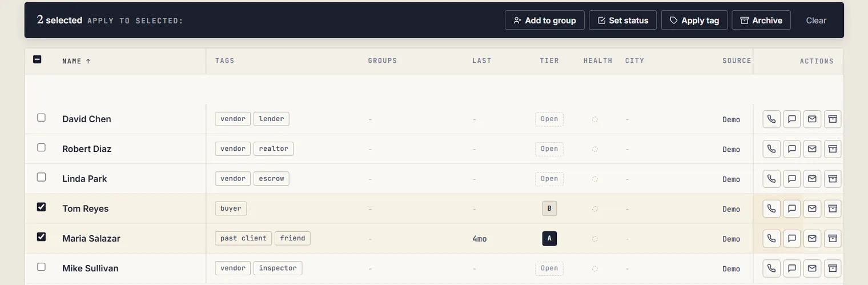Open David Chen's Open tier selector
Viewport: 868px width, 285px height.
click(x=549, y=119)
